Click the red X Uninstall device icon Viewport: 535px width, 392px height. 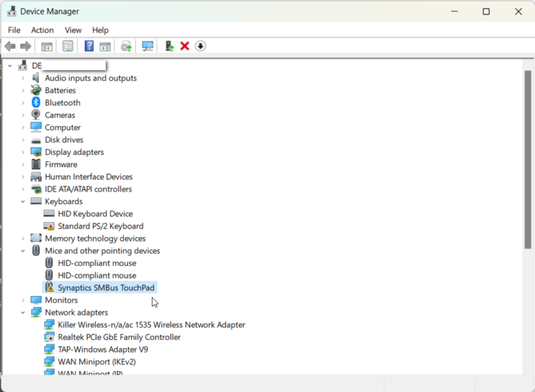185,46
